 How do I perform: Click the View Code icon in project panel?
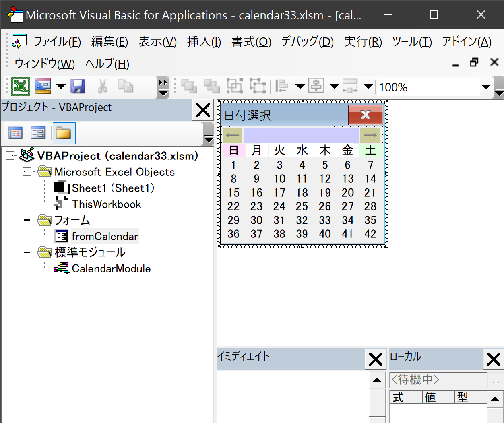point(15,133)
